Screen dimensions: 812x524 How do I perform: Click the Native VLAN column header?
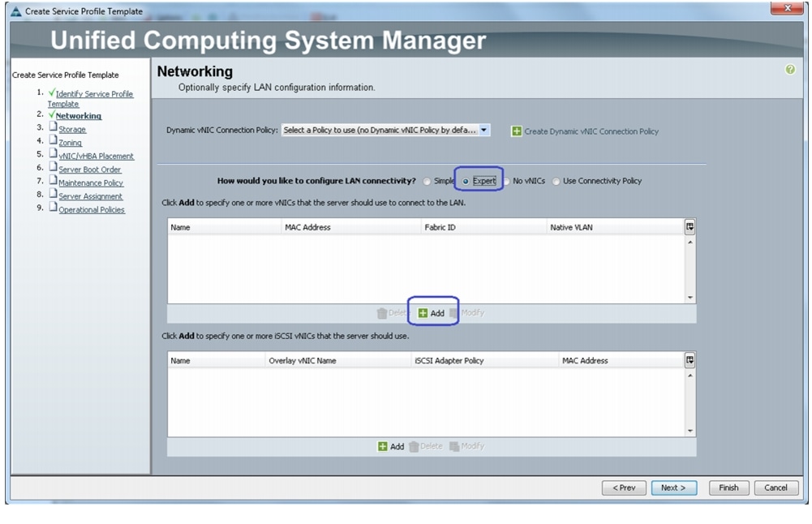615,227
